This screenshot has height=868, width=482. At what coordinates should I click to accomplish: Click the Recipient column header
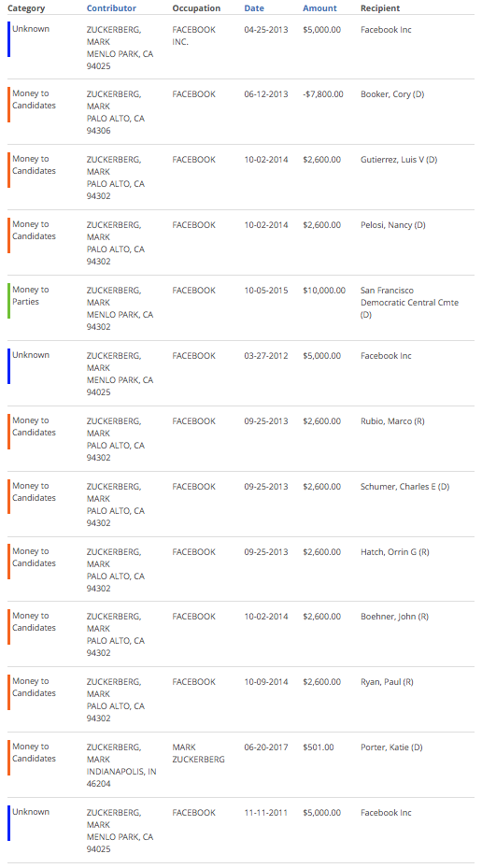[x=380, y=8]
